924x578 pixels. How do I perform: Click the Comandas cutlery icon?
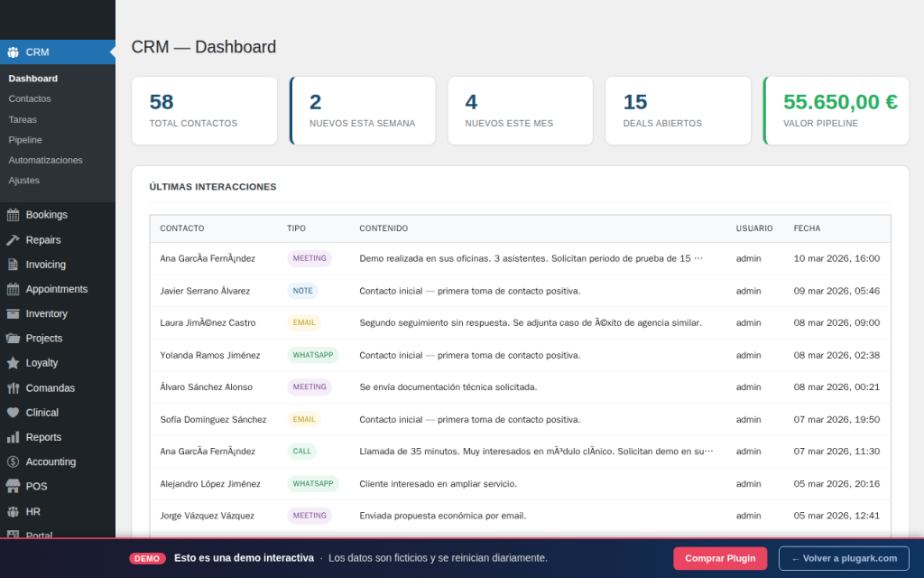(x=13, y=388)
